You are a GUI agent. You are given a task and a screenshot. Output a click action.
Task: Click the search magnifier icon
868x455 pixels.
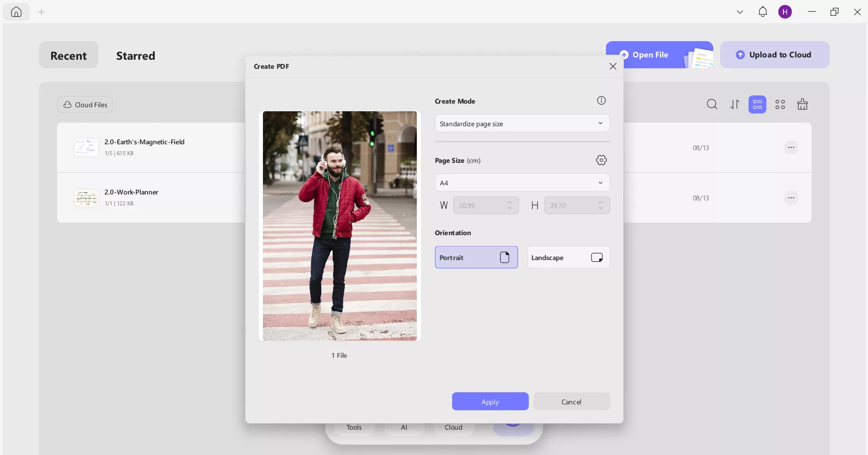(x=712, y=104)
